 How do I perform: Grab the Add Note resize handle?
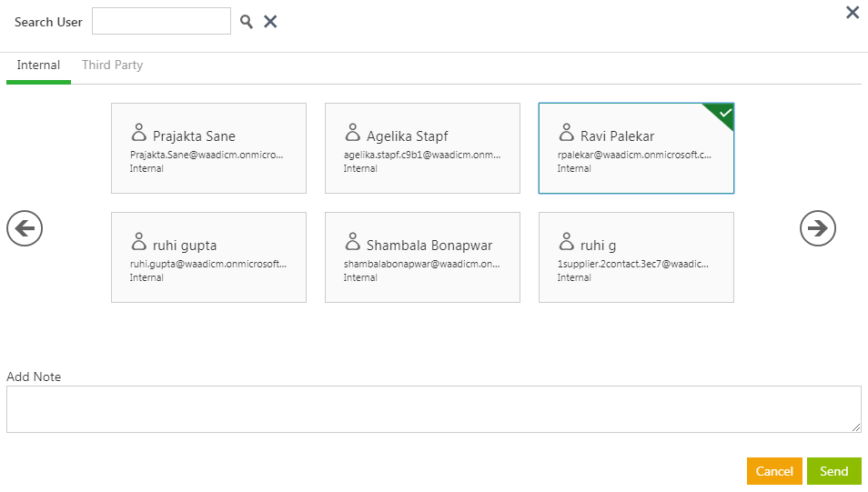point(856,427)
